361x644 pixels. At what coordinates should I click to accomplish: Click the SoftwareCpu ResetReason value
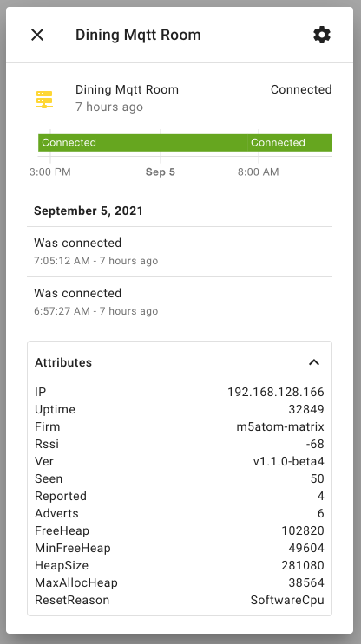pyautogui.click(x=287, y=600)
